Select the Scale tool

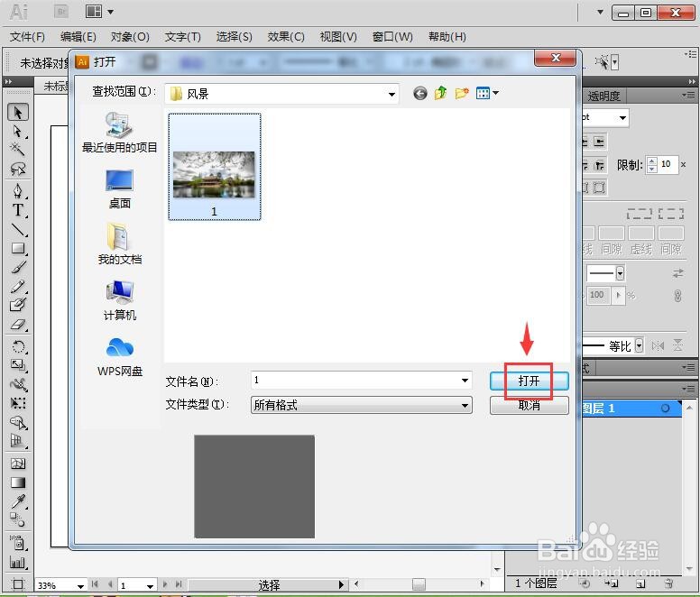tap(18, 365)
